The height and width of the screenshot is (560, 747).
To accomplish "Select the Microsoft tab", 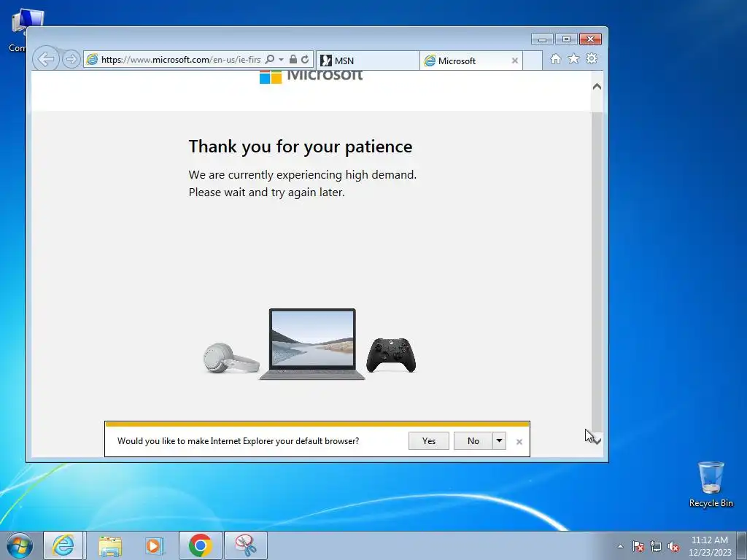I will 465,61.
